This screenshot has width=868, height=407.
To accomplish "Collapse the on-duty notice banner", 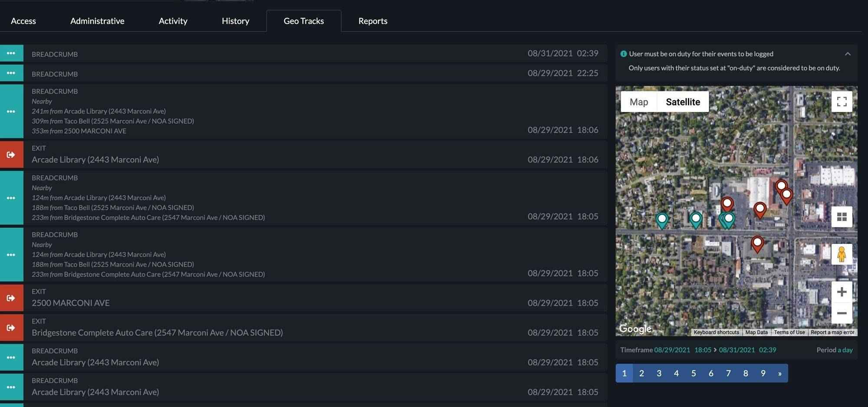I will (x=848, y=54).
